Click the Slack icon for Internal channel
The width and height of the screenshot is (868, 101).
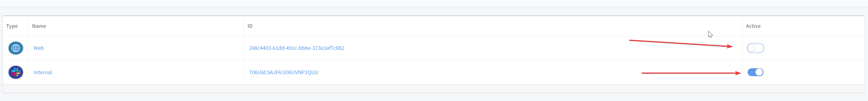coord(16,72)
